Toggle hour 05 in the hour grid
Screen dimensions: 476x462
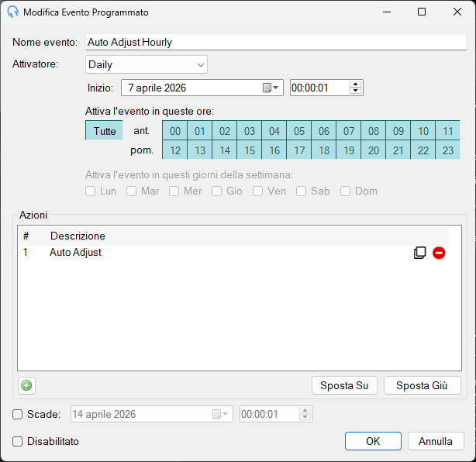(x=299, y=130)
